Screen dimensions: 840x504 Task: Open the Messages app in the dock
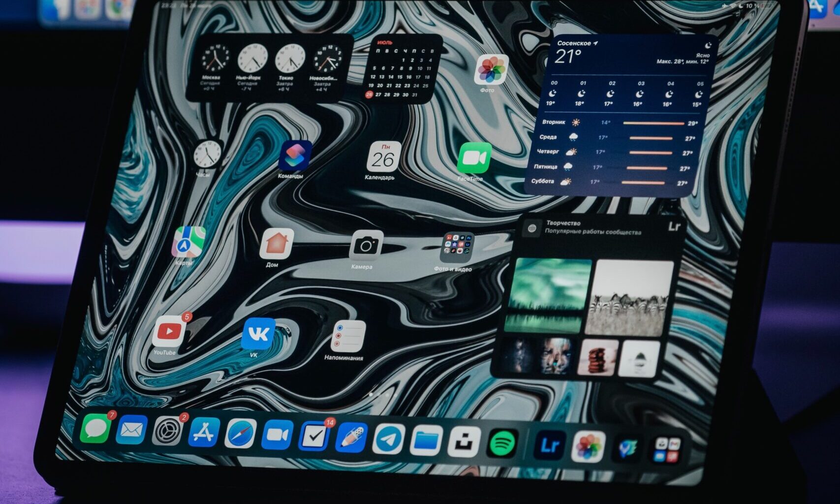point(95,428)
